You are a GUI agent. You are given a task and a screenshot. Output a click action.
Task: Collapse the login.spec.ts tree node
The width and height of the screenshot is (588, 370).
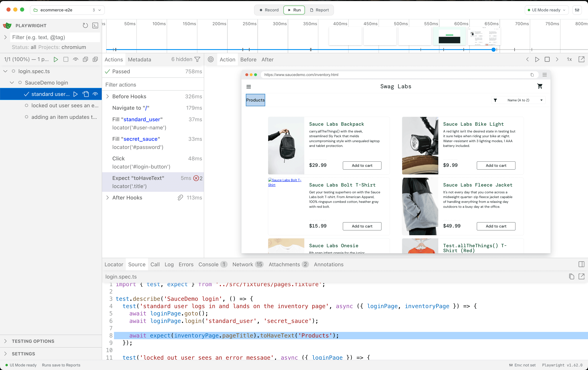(5, 71)
